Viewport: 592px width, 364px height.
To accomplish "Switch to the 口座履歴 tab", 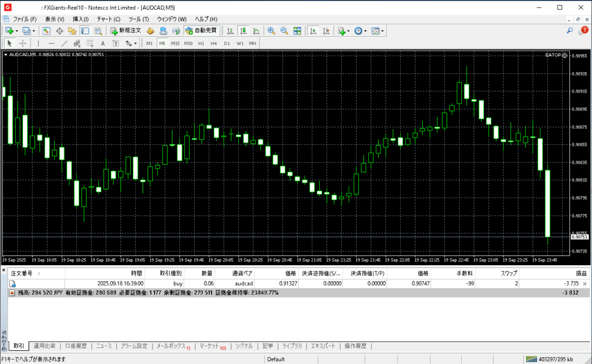I will click(76, 346).
